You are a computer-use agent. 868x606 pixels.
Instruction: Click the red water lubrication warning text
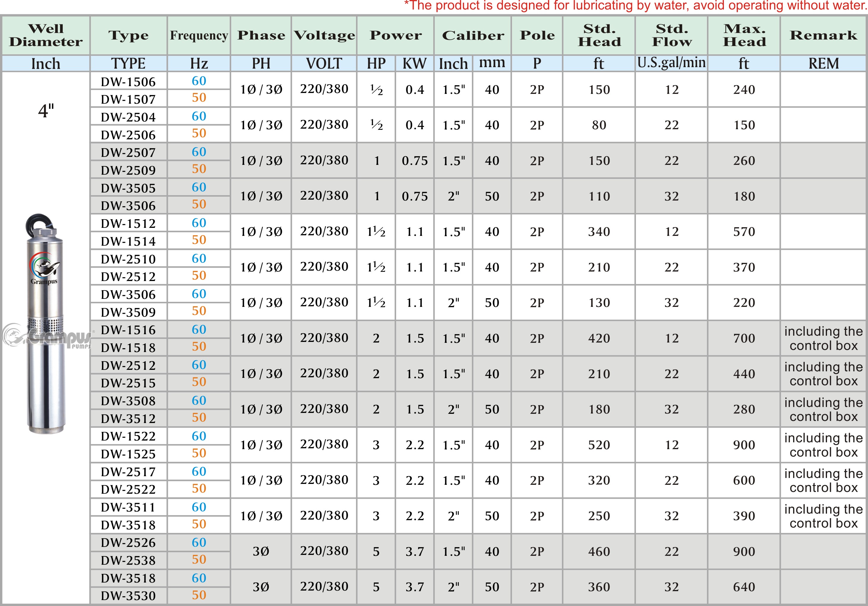coord(635,6)
